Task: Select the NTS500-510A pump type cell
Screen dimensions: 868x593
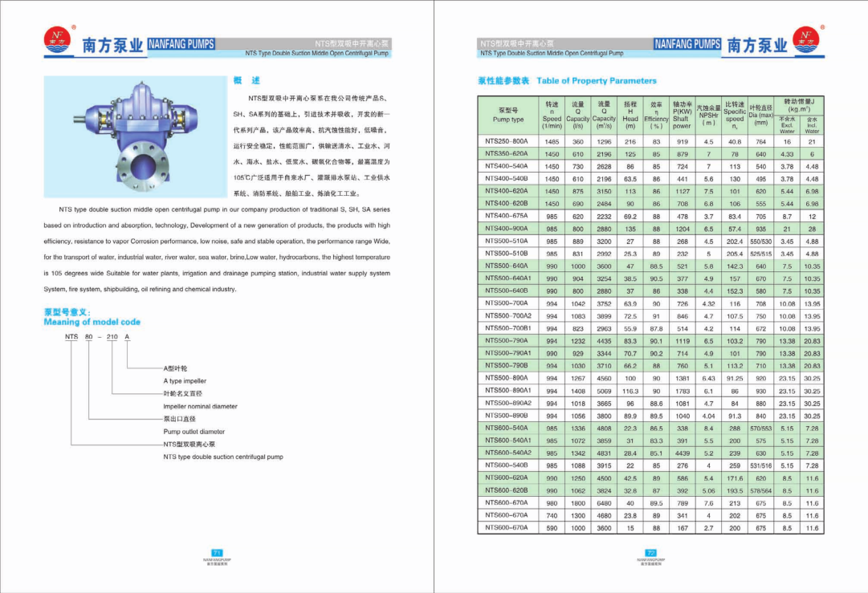Action: pos(507,241)
